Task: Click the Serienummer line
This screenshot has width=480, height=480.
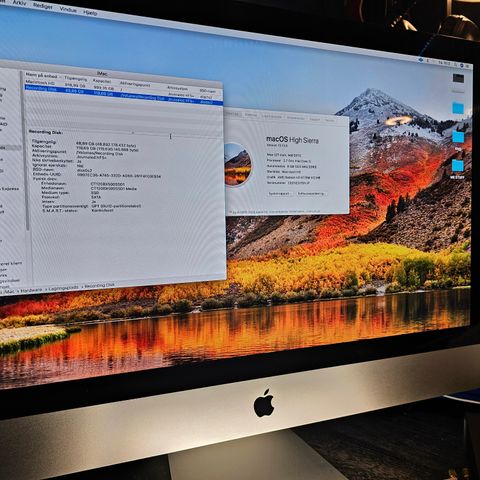Action: click(x=288, y=183)
